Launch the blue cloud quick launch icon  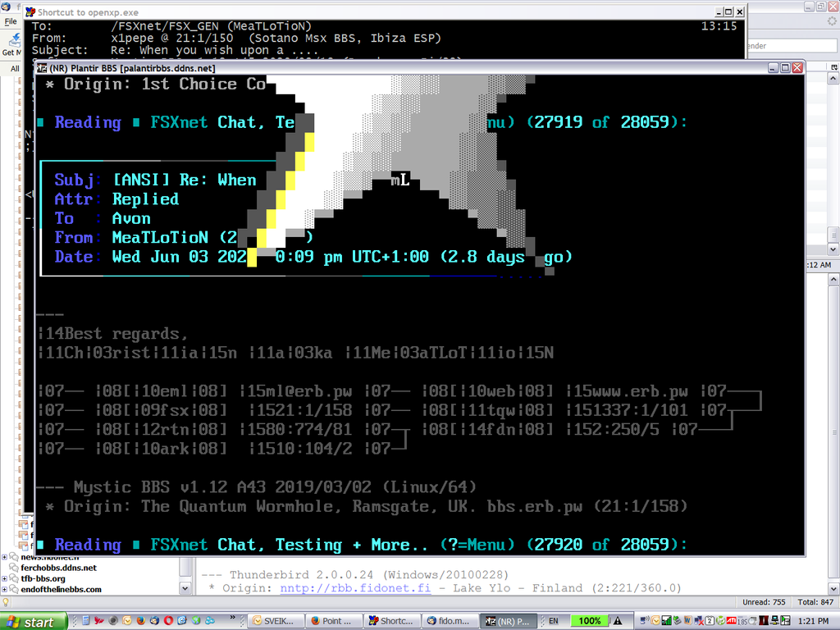point(210,621)
